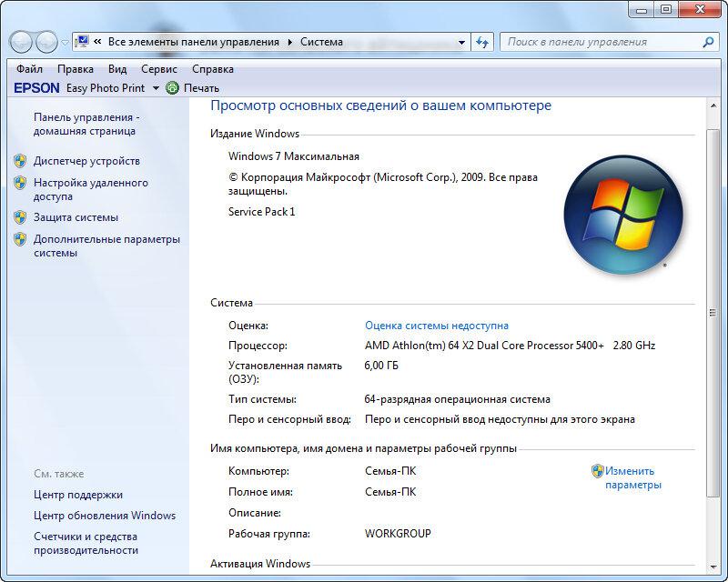
Task: Expand Easy Photo Print dropdown arrow
Action: 156,88
